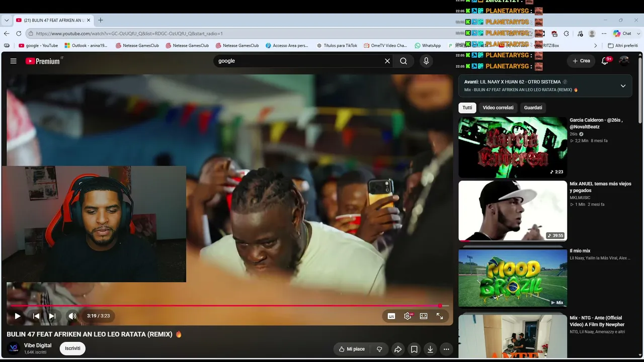Open MKLMUSIC channel name

[x=580, y=198]
